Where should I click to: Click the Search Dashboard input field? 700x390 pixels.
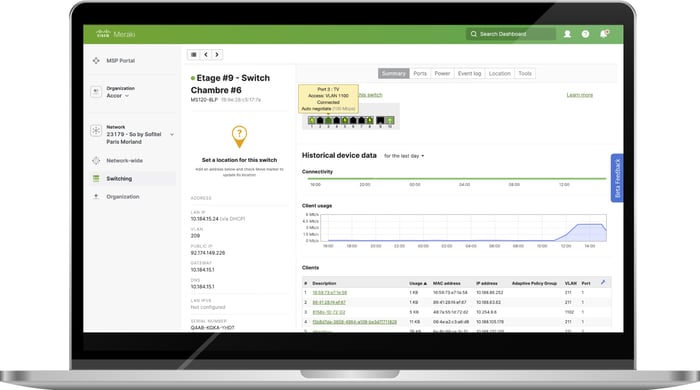pyautogui.click(x=511, y=34)
